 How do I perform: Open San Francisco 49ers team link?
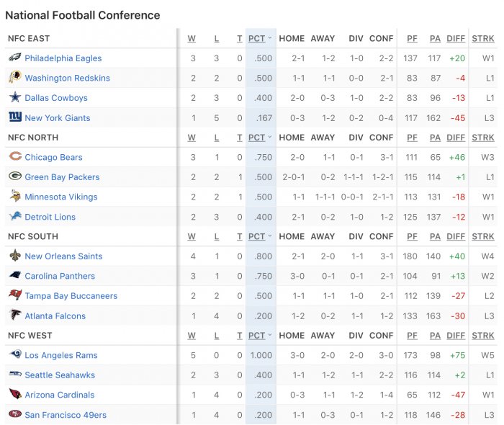66,415
